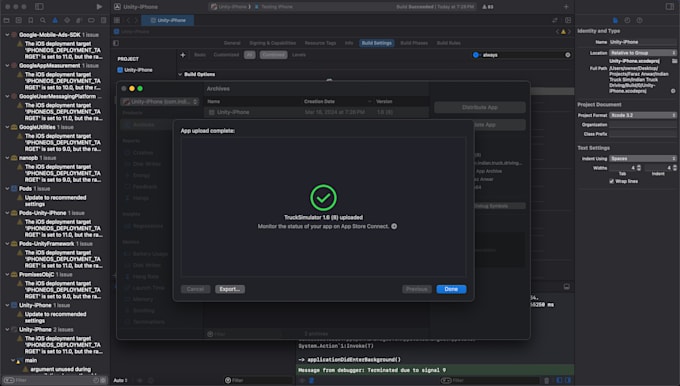680x386 pixels.
Task: Select the Issue navigator warning icon
Action: click(55, 20)
